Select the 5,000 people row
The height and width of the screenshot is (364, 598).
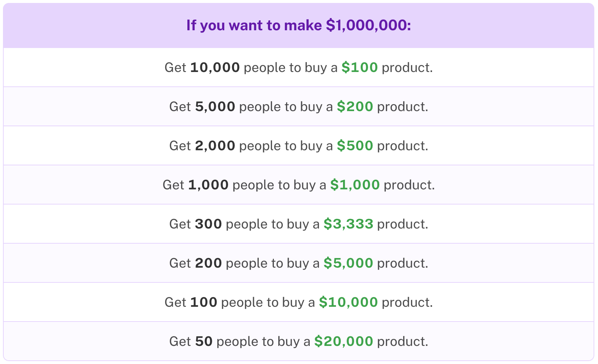(299, 107)
